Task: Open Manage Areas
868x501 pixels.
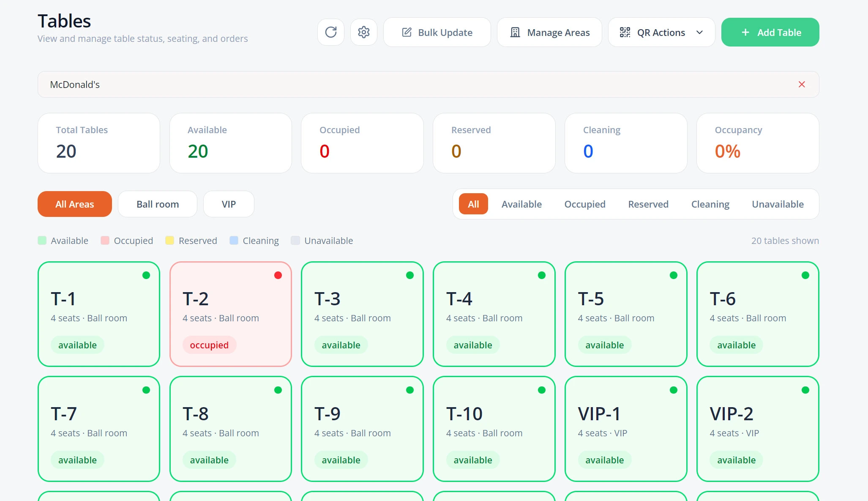Action: click(x=549, y=32)
